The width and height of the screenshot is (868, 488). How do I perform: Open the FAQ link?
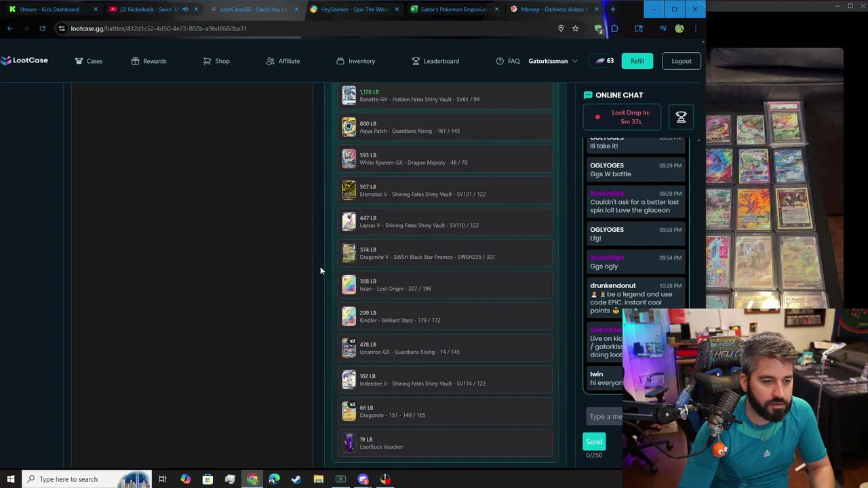(x=508, y=61)
